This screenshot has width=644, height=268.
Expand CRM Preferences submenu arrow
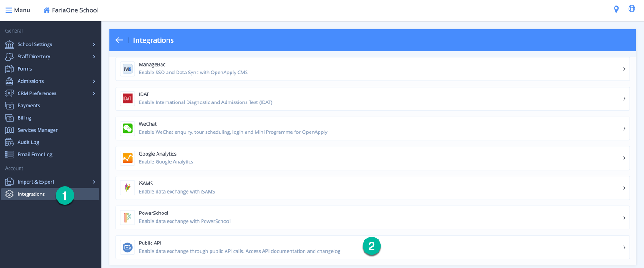(x=94, y=93)
